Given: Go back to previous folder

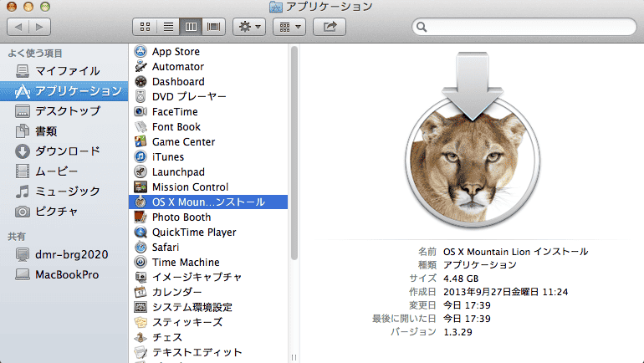Looking at the screenshot, I should coord(18,27).
